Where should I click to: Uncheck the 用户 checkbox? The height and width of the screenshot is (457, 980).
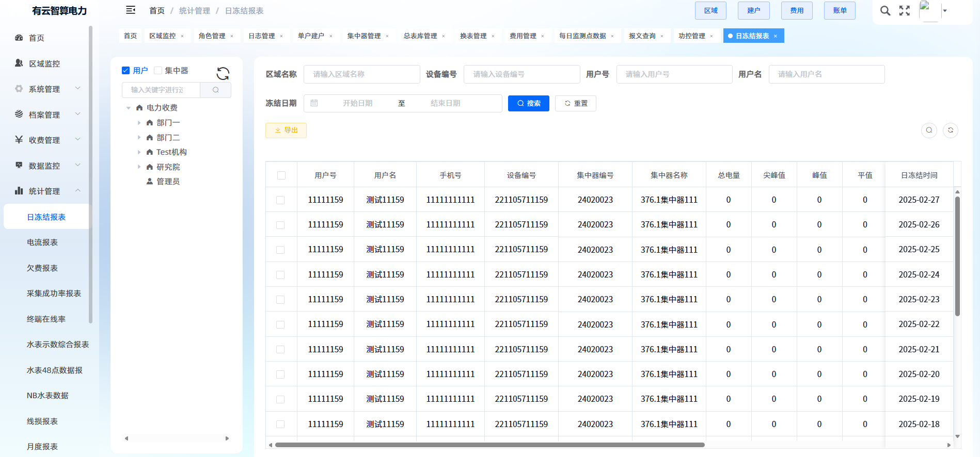125,71
